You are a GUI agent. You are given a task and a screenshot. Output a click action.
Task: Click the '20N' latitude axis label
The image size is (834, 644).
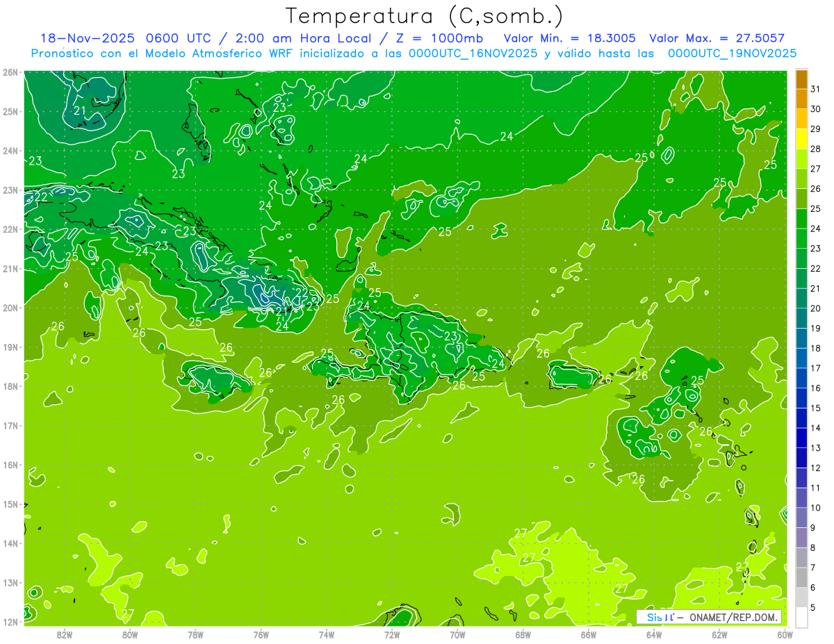pyautogui.click(x=10, y=308)
